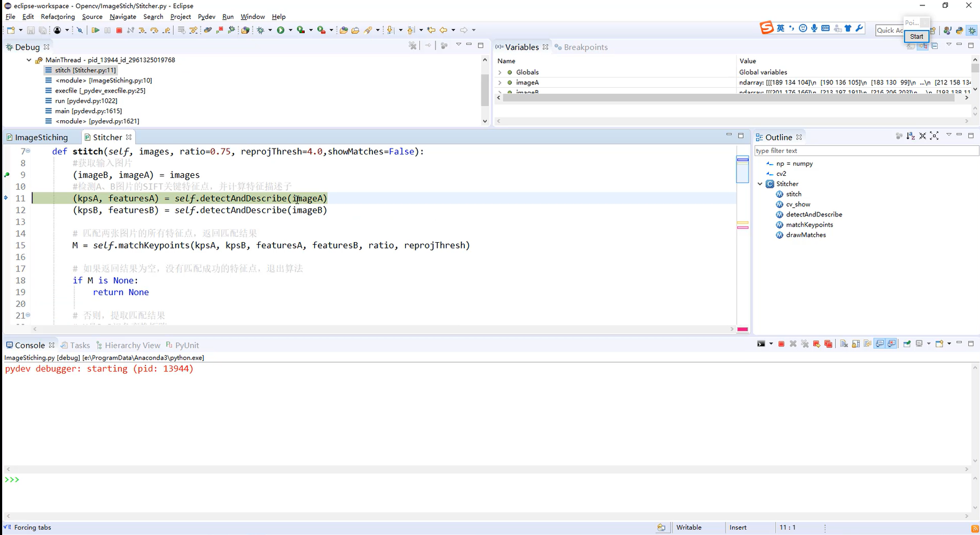Image resolution: width=980 pixels, height=535 pixels.
Task: Collapse the Stitcher class in Outline
Action: pos(760,184)
